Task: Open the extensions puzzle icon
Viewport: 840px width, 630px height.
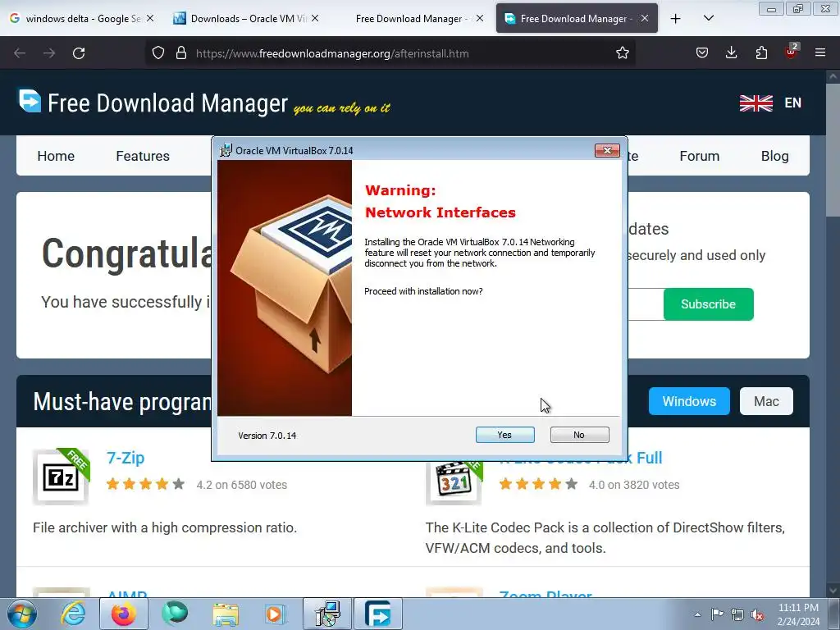Action: click(761, 53)
